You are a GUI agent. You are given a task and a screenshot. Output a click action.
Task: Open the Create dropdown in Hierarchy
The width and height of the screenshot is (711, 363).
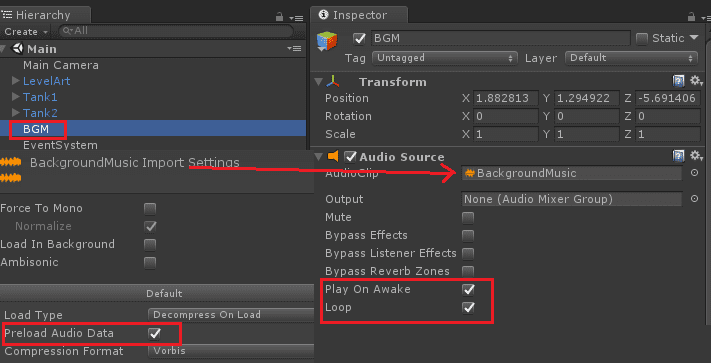[26, 32]
